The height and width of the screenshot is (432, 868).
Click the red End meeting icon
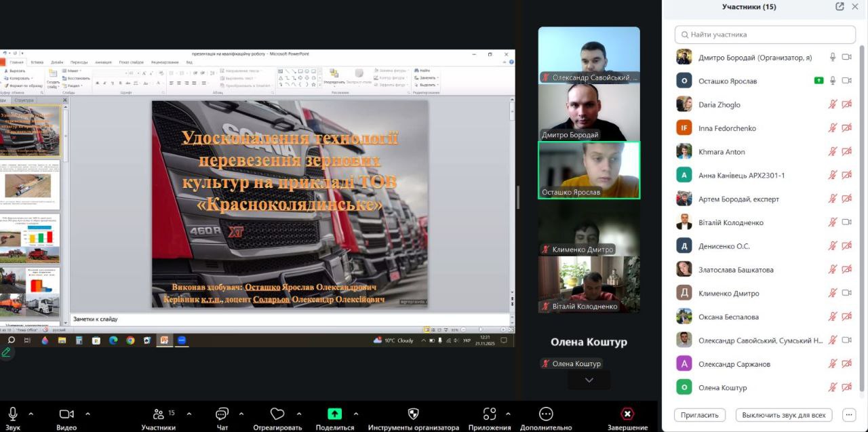point(627,414)
